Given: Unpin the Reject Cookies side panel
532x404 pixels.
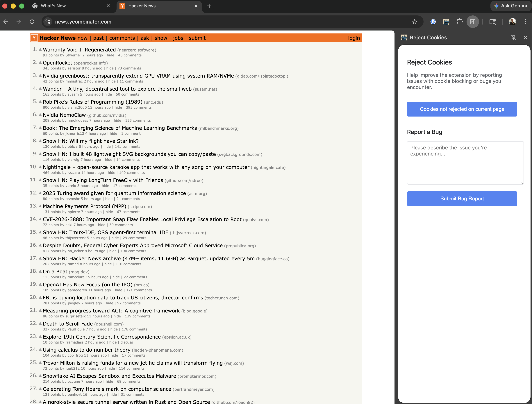Looking at the screenshot, I should pos(513,37).
